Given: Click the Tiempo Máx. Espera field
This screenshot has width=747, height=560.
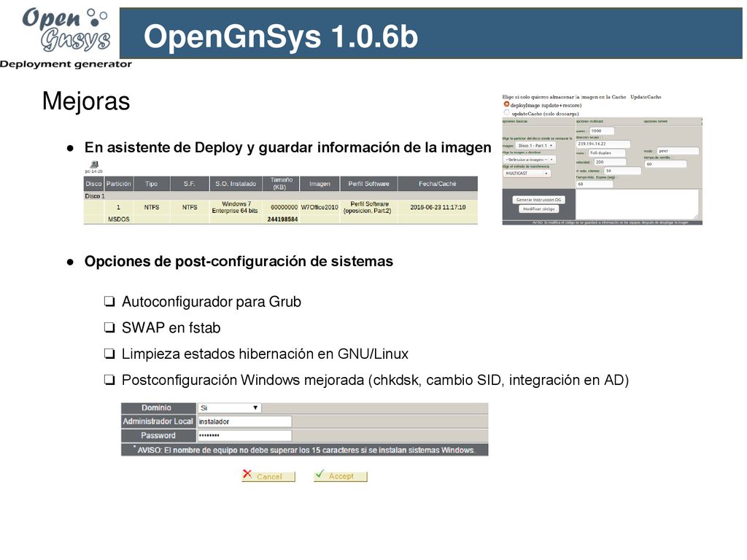Looking at the screenshot, I should 595,184.
